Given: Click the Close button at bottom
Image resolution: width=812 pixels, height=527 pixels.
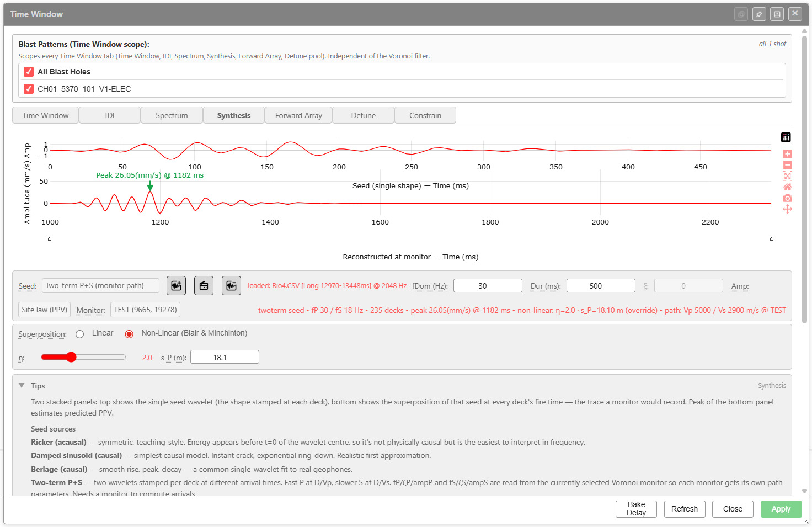Looking at the screenshot, I should tap(733, 509).
